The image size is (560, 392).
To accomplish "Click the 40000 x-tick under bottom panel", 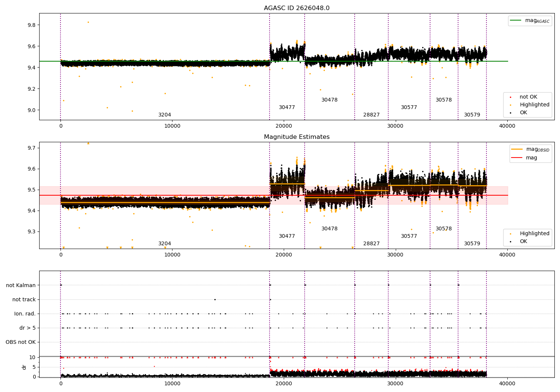I will (507, 383).
